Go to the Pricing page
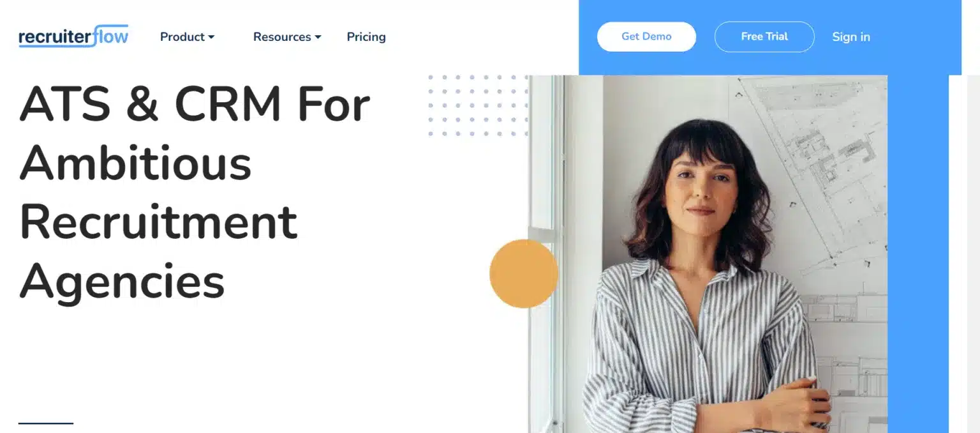The width and height of the screenshot is (980, 433). [x=366, y=37]
